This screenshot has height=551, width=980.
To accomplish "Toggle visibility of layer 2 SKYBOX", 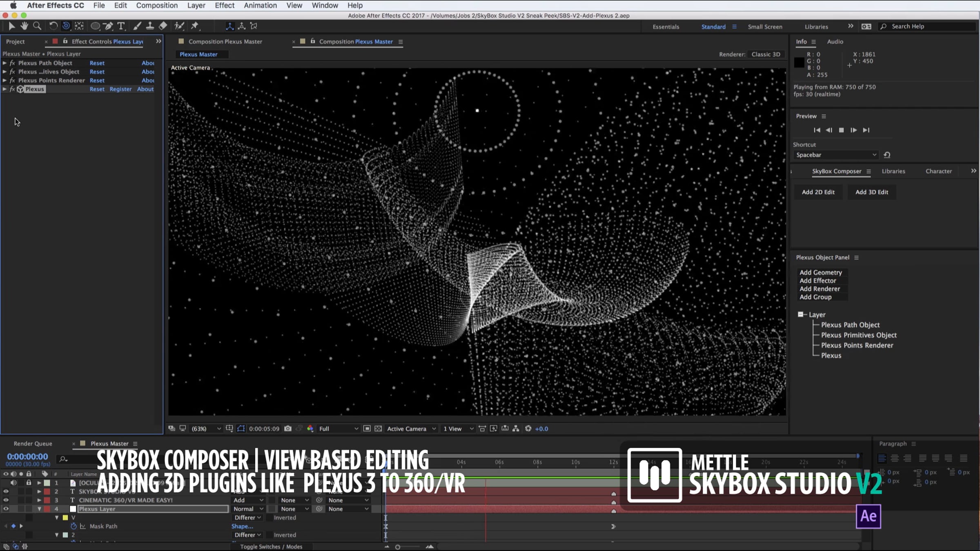I will (x=6, y=491).
